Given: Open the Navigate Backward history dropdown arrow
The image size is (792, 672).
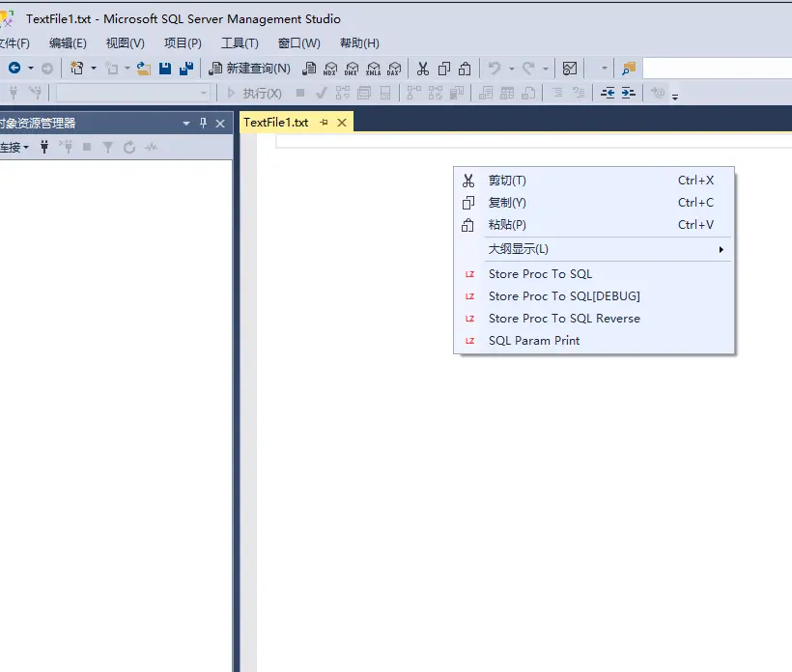Looking at the screenshot, I should pos(31,69).
